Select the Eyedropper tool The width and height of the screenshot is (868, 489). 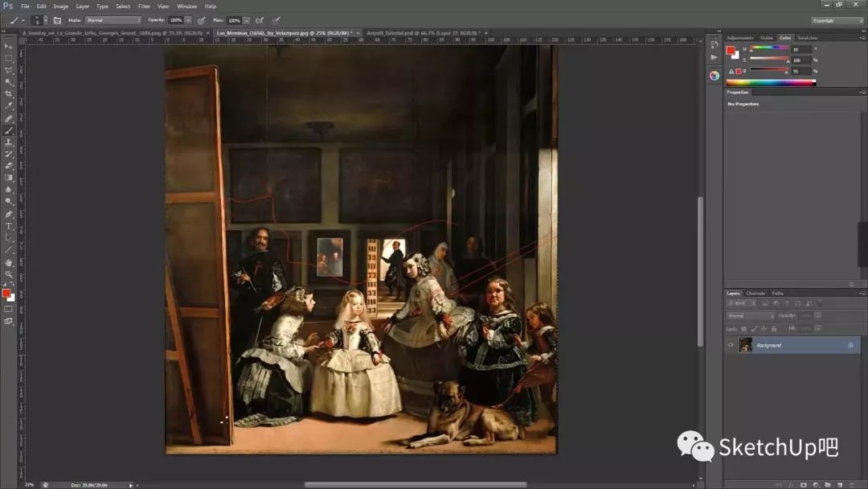tap(8, 106)
